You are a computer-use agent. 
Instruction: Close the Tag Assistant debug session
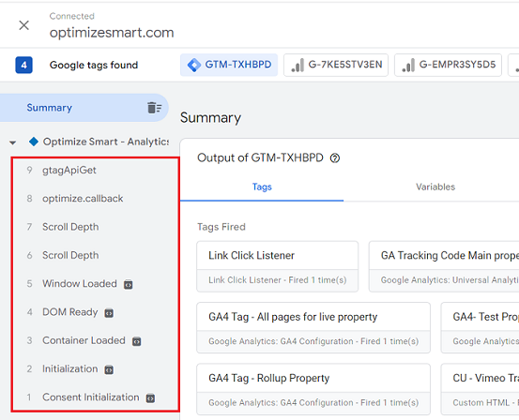click(x=23, y=25)
